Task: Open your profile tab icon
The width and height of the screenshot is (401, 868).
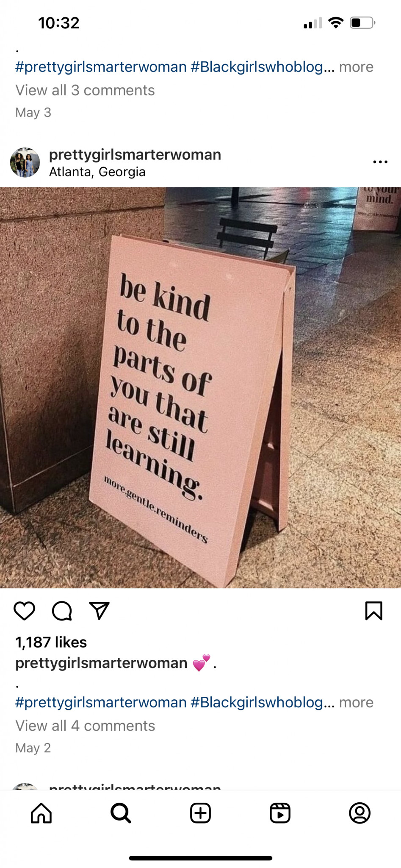Action: tap(360, 813)
